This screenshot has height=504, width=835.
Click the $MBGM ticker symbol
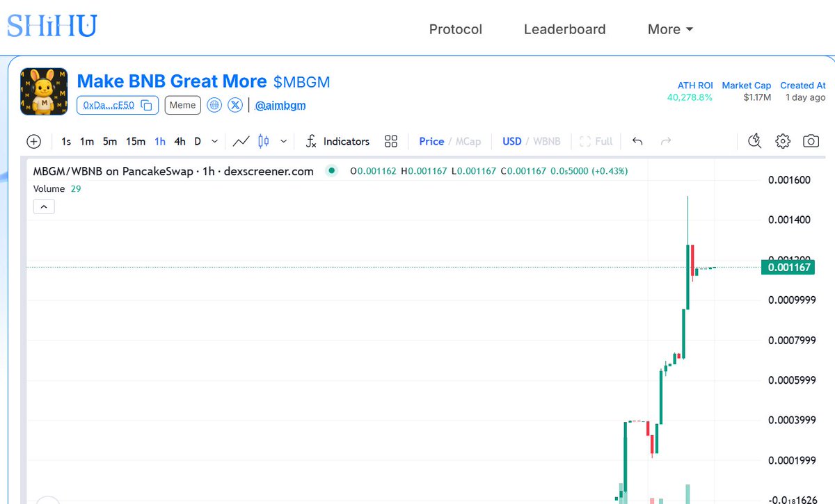coord(301,83)
